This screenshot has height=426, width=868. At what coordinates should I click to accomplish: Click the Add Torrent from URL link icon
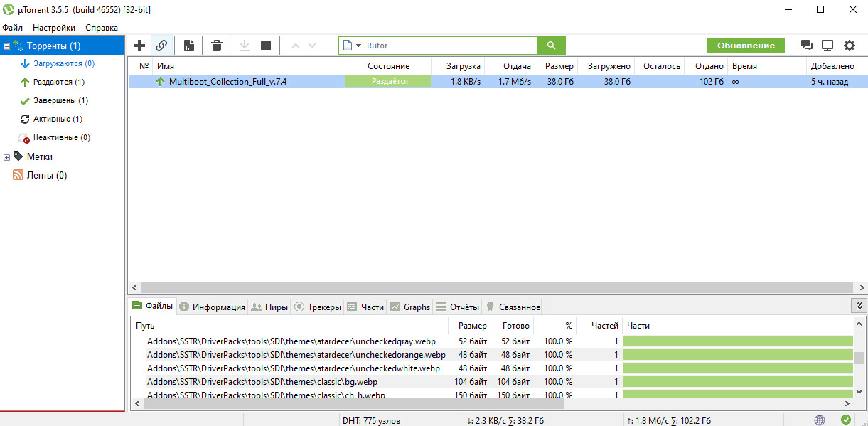coord(161,46)
